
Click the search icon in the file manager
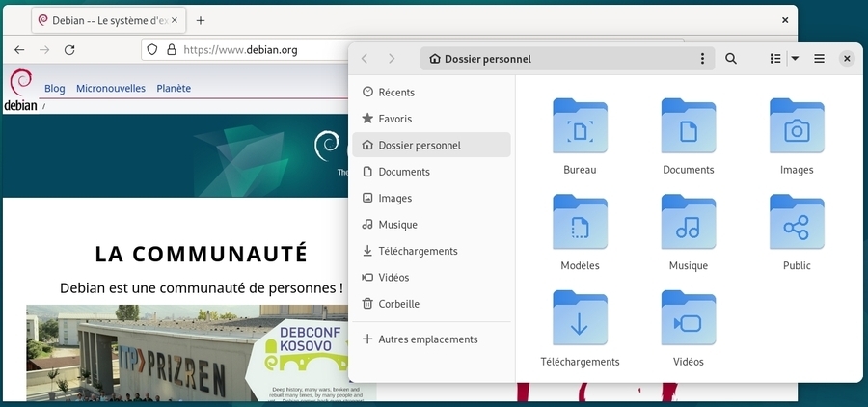tap(731, 58)
